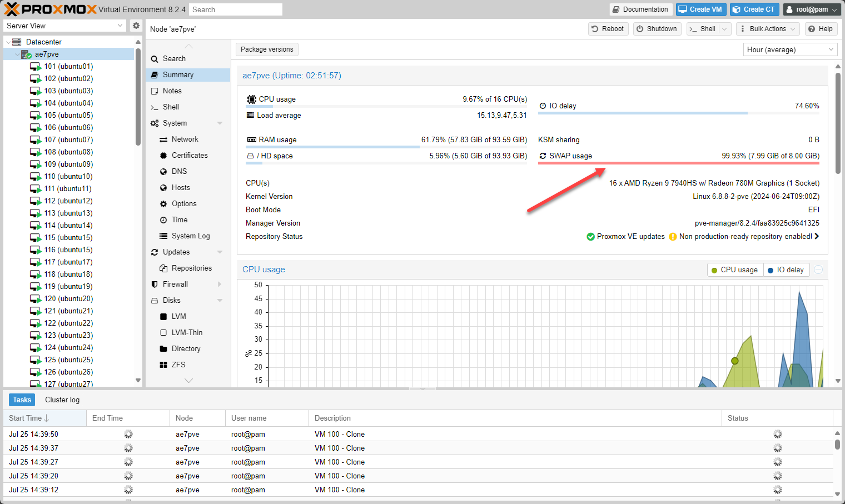The image size is (845, 504).
Task: Click the Time clock icon
Action: point(163,220)
